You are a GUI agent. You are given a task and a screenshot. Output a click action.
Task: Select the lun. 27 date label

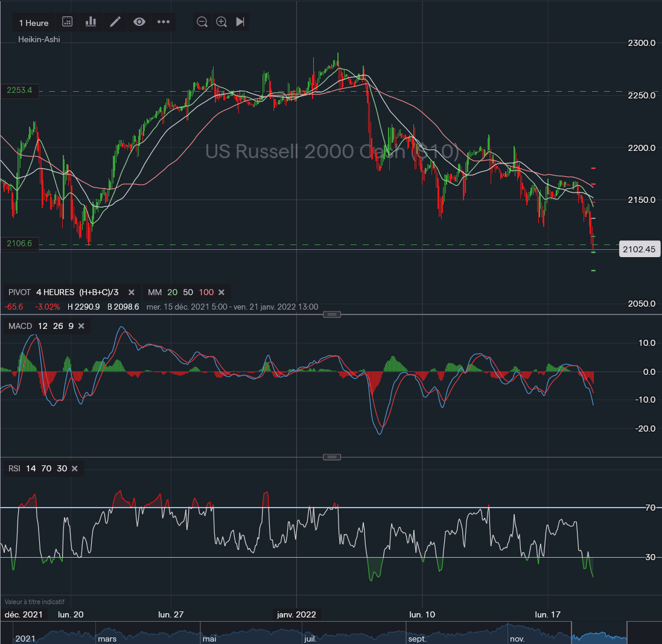(171, 614)
